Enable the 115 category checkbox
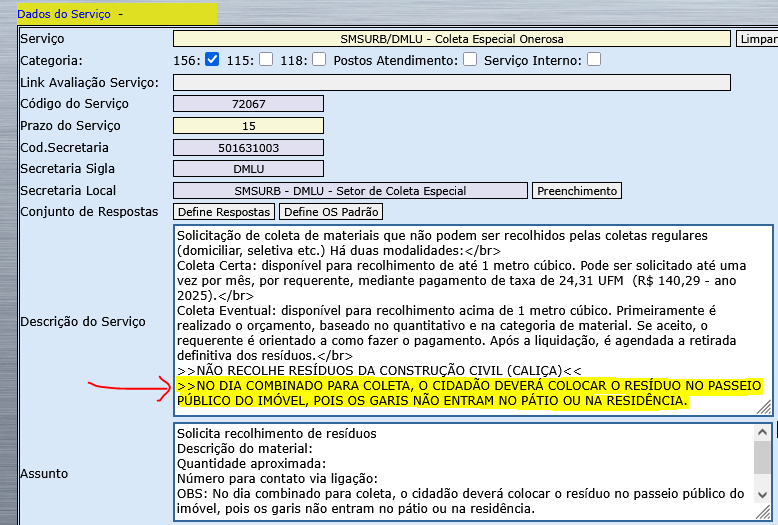 (265, 60)
